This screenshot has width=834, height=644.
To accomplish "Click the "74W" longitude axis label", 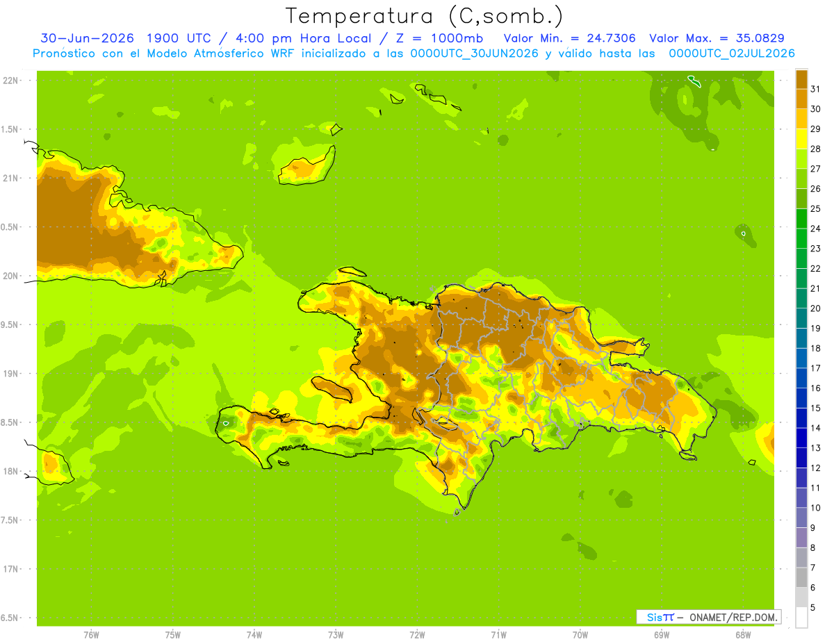I will point(254,635).
